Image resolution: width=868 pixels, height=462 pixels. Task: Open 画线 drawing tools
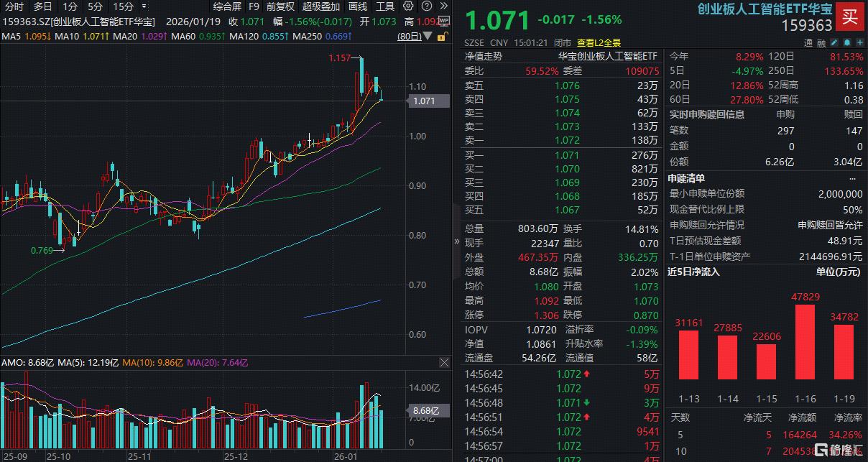tap(358, 6)
